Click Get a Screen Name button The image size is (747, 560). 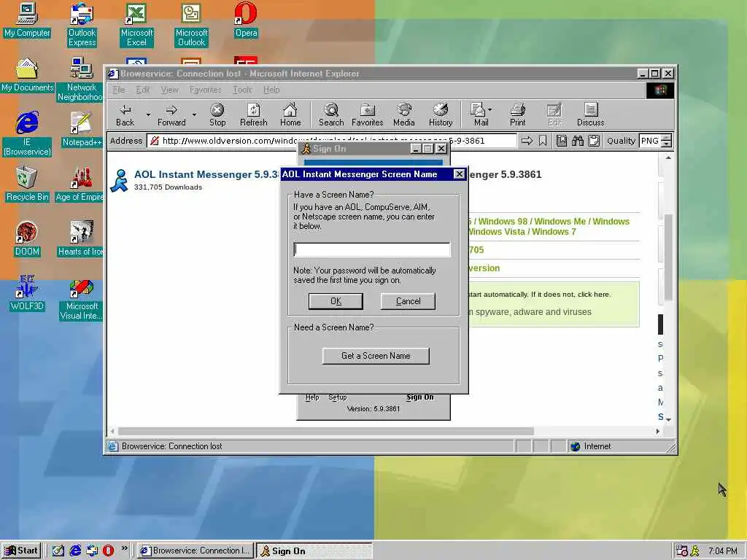click(x=376, y=356)
